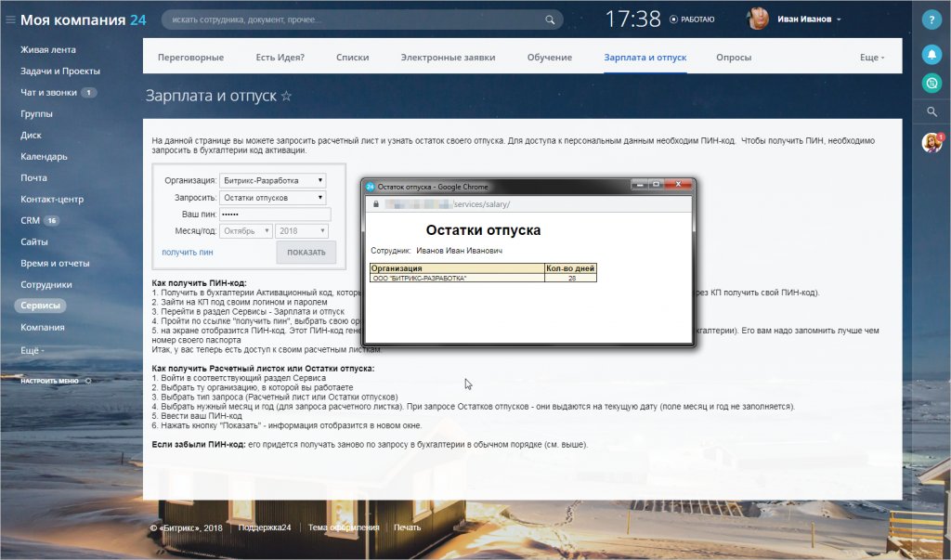The image size is (951, 560).
Task: Maximize the Остаток отпуска popup window
Action: click(x=656, y=185)
